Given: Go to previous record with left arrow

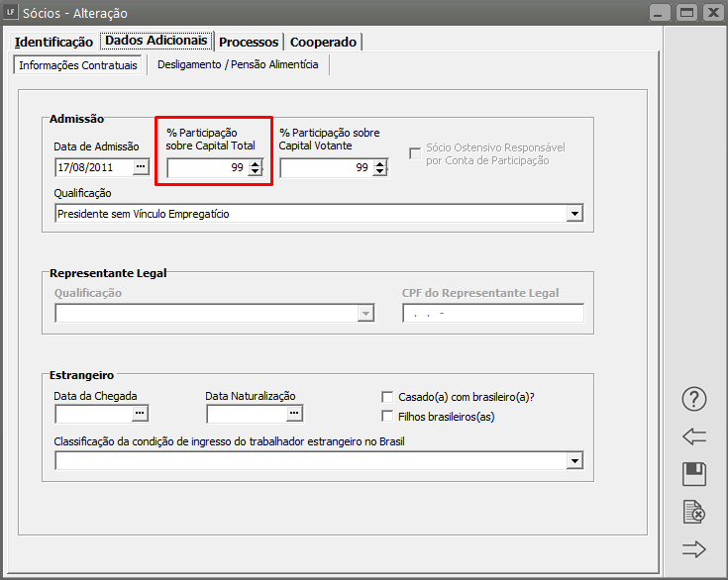Looking at the screenshot, I should pos(694,436).
